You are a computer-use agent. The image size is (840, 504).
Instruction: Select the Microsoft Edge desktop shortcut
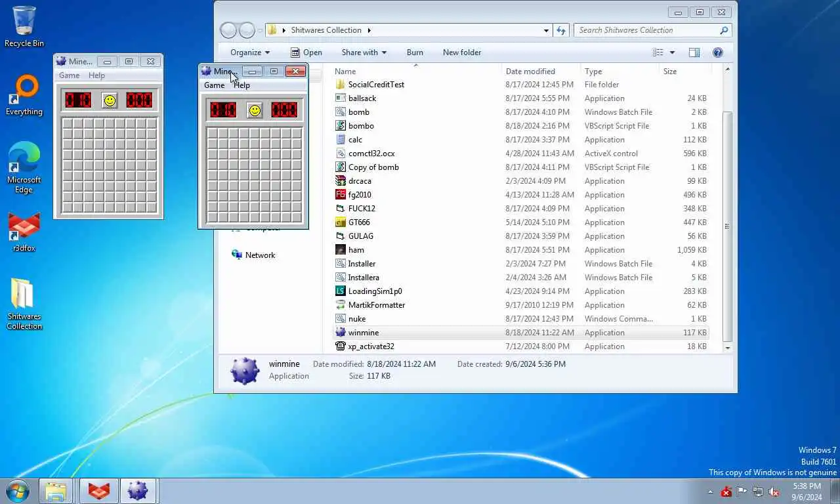pos(24,168)
